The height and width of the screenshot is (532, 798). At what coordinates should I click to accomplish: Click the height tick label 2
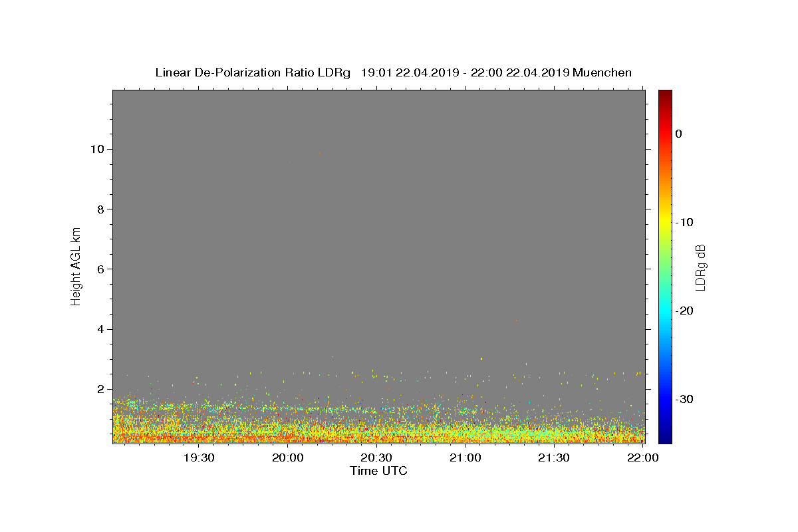pos(101,389)
